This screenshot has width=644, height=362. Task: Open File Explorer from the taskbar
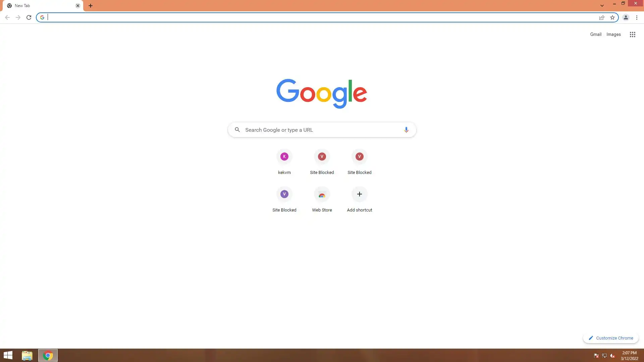27,355
